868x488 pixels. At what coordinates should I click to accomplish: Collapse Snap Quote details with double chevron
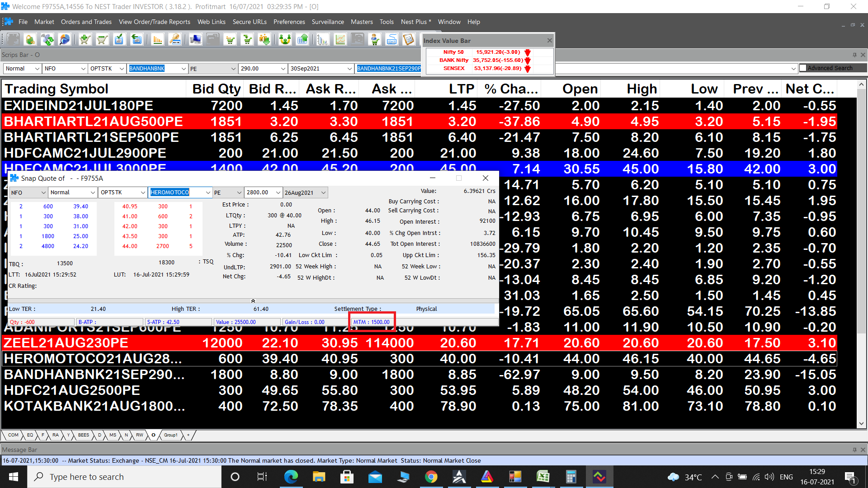(253, 300)
